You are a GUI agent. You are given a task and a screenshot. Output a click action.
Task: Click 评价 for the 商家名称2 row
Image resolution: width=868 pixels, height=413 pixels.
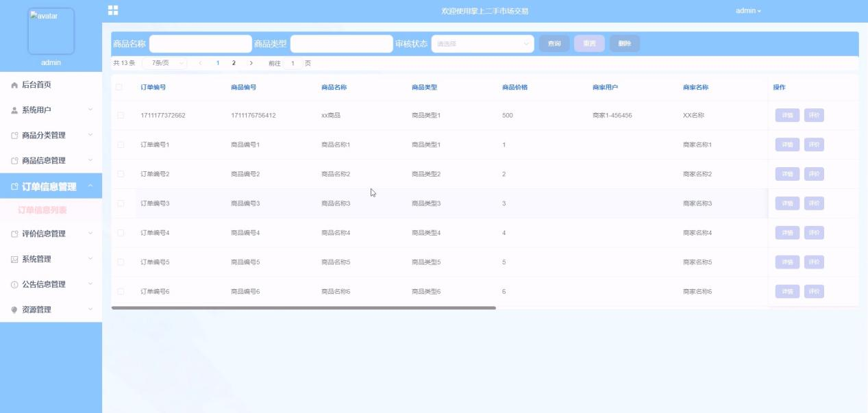[814, 175]
